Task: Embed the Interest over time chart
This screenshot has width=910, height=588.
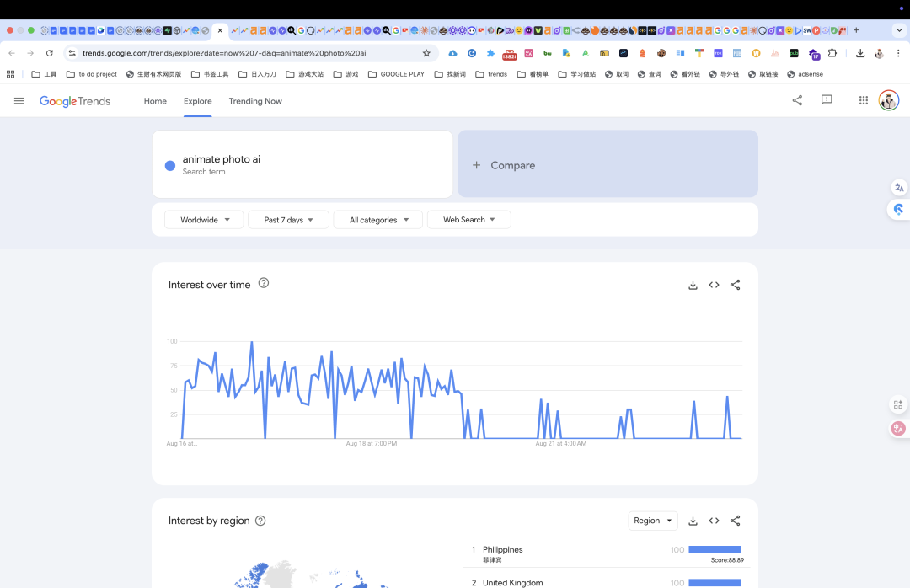Action: tap(714, 285)
